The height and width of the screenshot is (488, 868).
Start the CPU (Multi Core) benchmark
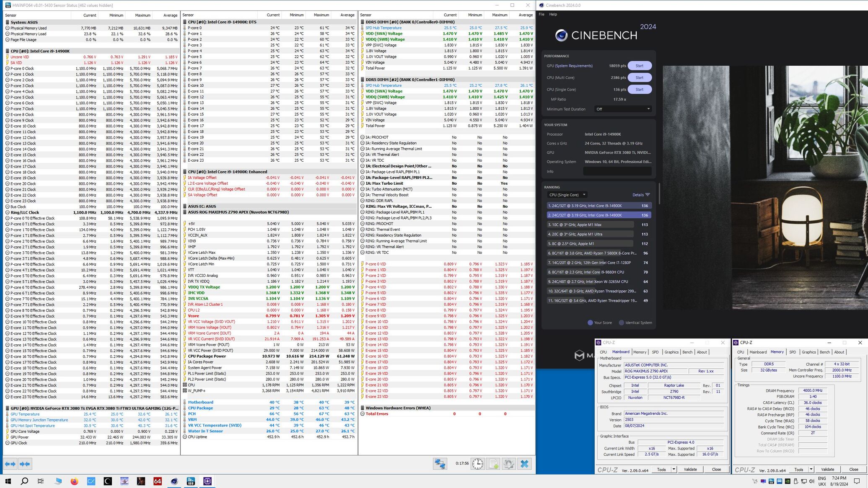point(639,77)
